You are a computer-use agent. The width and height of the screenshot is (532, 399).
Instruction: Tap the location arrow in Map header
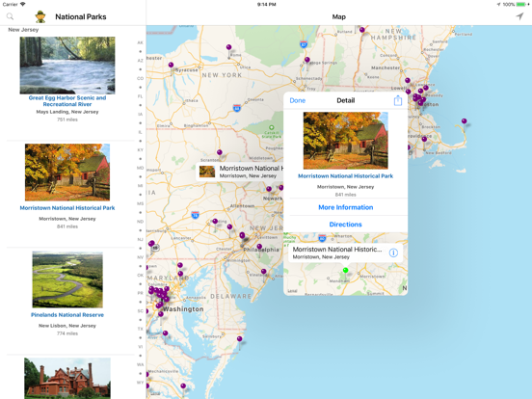519,16
